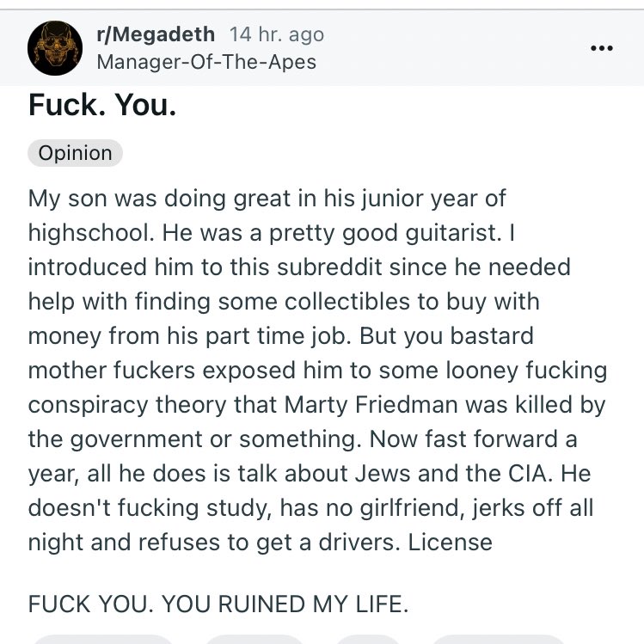Viewport: 644px width, 644px height.
Task: Tap the first pill button under the post
Action: click(102, 639)
